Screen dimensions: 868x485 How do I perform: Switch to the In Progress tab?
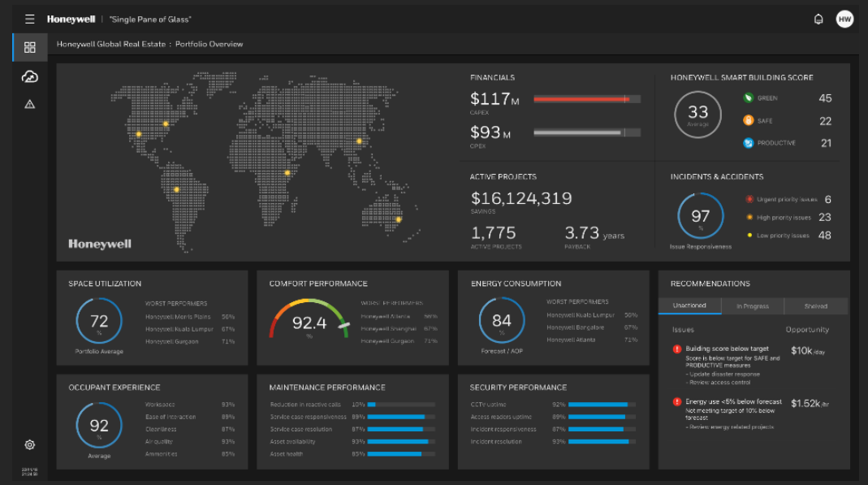click(753, 305)
